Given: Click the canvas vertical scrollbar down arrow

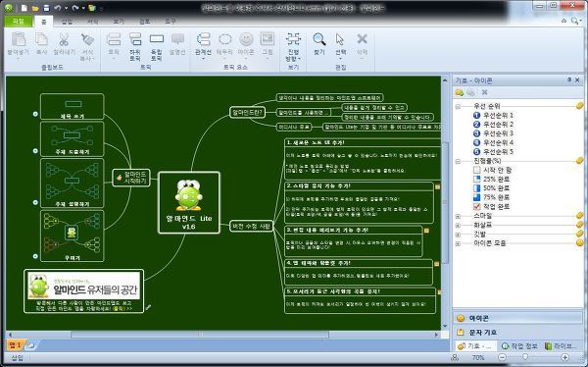Looking at the screenshot, I should [x=445, y=326].
